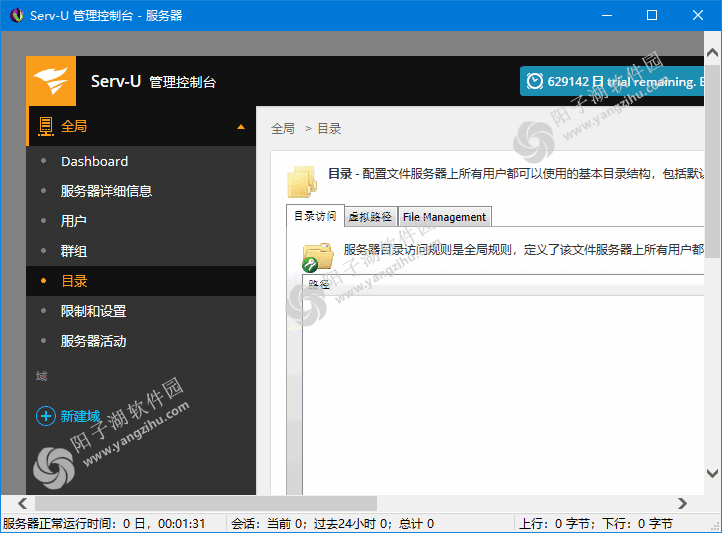Click the horizontal scrollbar right arrow

click(682, 504)
